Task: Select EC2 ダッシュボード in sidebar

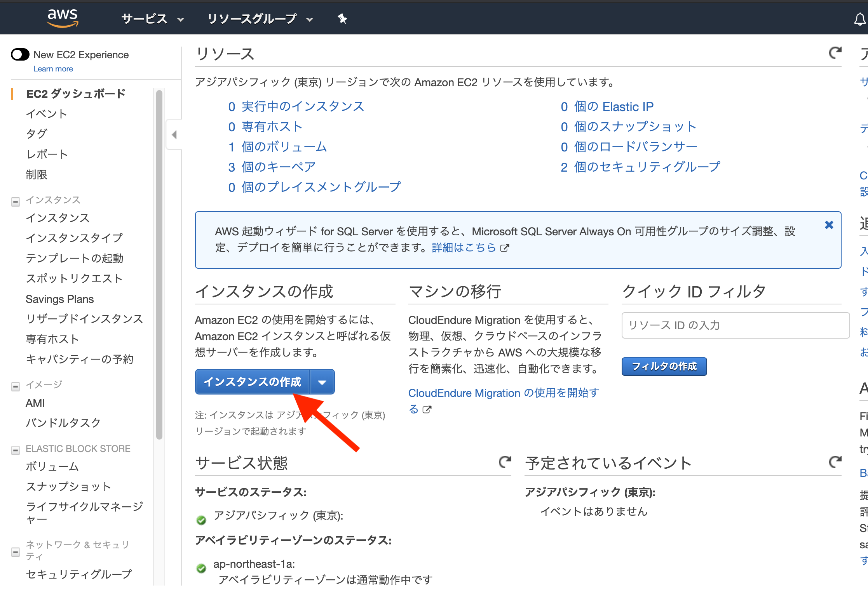Action: click(x=76, y=94)
